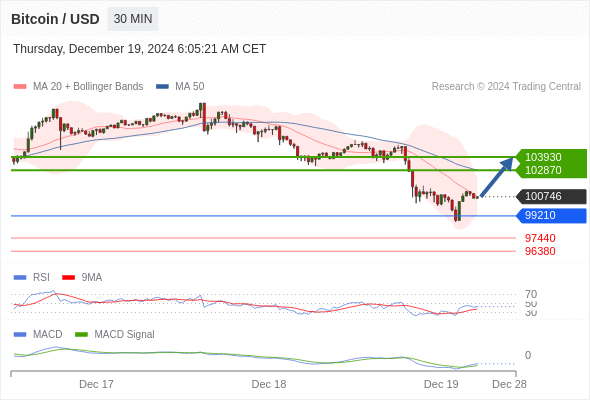Click the Dec 28 date axis label
The height and width of the screenshot is (400, 590).
[x=509, y=384]
